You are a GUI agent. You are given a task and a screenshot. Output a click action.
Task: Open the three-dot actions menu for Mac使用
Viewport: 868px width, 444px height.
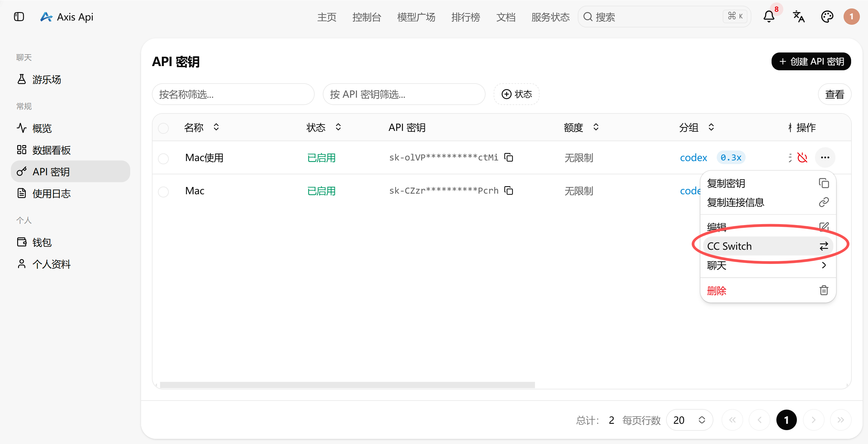pos(825,157)
